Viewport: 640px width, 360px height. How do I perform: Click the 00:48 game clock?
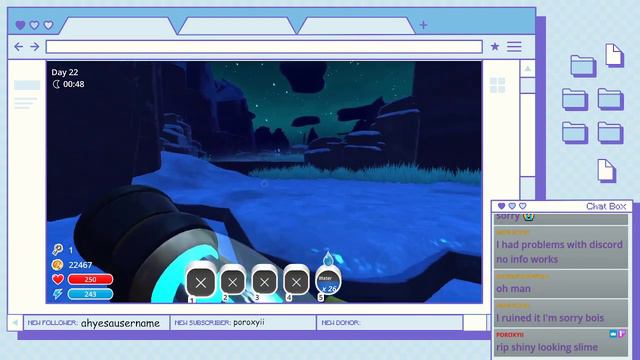pos(74,84)
